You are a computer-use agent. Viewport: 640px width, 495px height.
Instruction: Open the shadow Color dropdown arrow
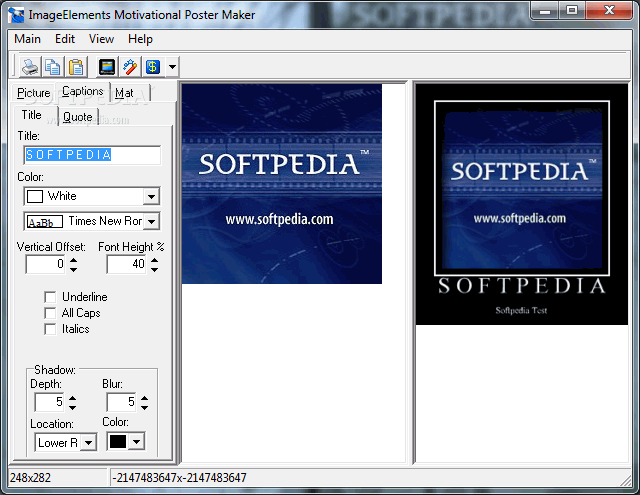(137, 442)
